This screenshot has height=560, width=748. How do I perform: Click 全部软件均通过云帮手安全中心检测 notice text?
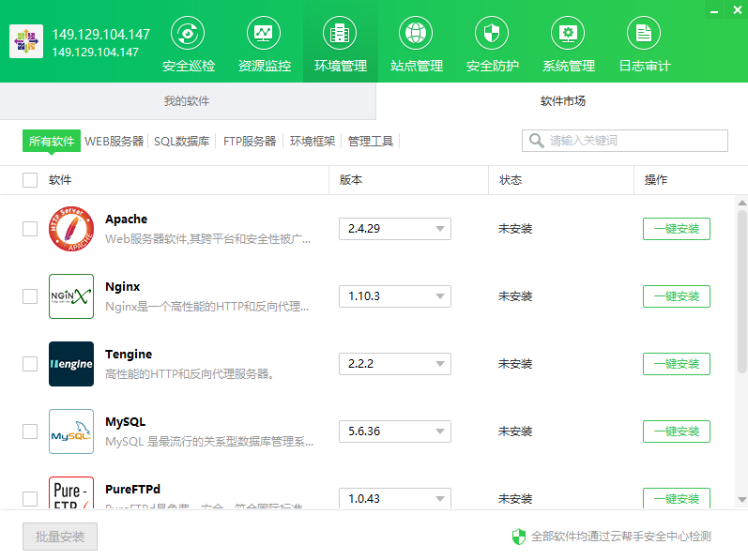621,537
